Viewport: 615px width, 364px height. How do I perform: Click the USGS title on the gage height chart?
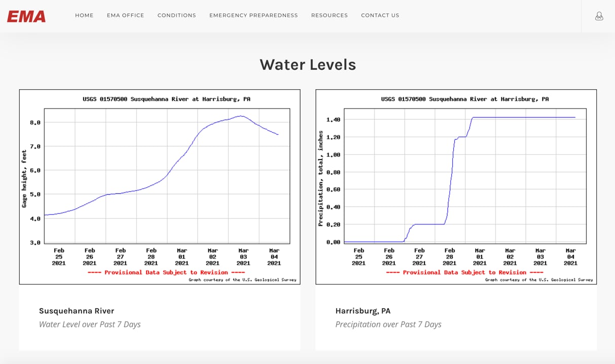pyautogui.click(x=166, y=99)
